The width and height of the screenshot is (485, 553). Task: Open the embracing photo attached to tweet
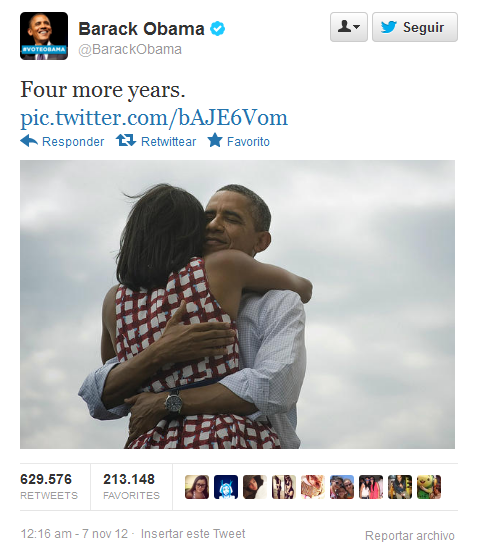click(x=237, y=304)
